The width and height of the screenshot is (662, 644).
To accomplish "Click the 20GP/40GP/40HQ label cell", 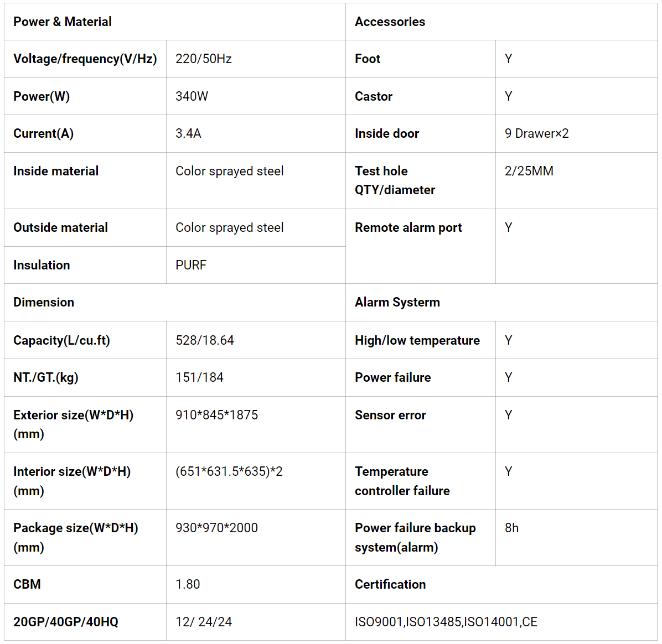I will click(x=66, y=622).
